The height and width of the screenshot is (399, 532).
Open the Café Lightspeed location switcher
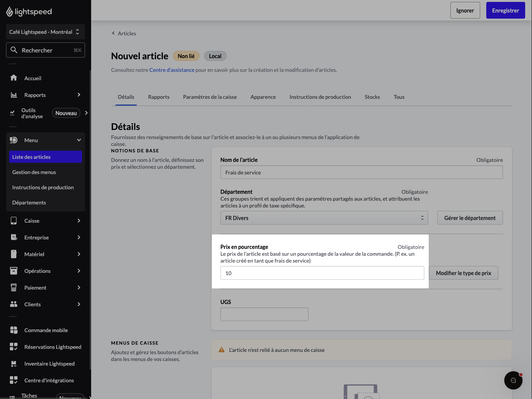[46, 32]
